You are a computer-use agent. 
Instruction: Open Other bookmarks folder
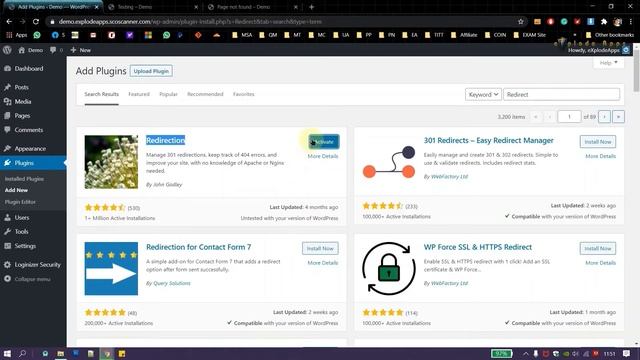click(610, 35)
